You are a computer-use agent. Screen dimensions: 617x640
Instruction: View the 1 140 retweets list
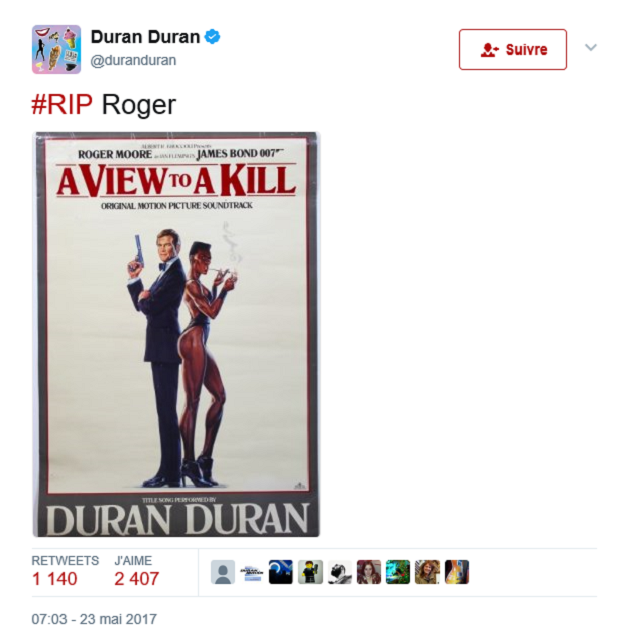(x=65, y=571)
